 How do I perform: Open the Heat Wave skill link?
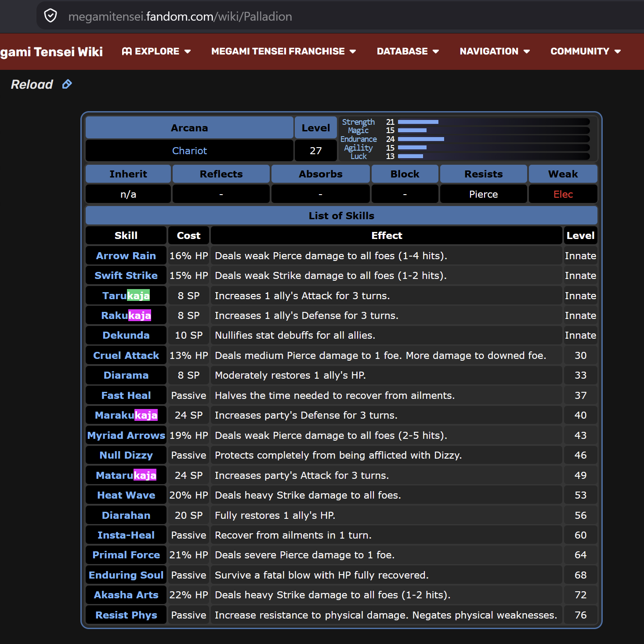click(126, 495)
